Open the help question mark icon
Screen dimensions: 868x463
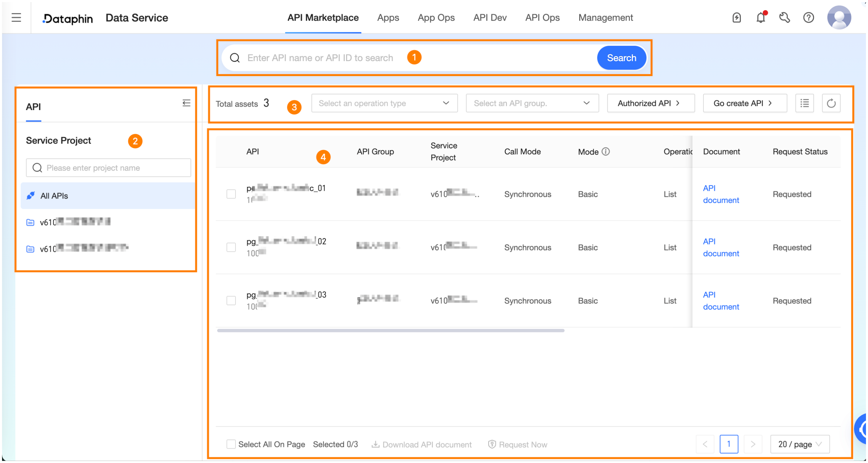(x=809, y=18)
